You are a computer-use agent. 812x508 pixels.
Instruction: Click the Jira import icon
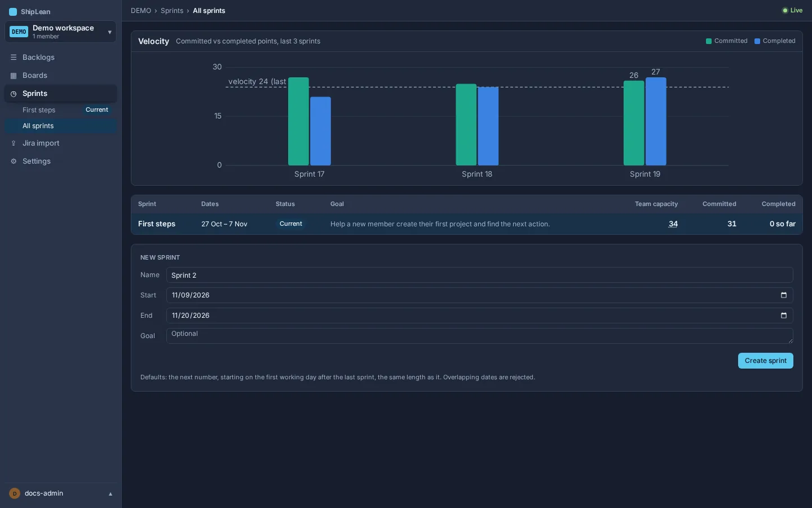(14, 143)
